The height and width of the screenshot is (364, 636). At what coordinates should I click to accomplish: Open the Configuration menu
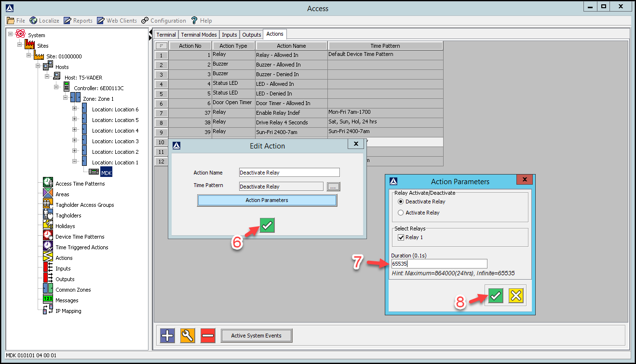point(163,21)
